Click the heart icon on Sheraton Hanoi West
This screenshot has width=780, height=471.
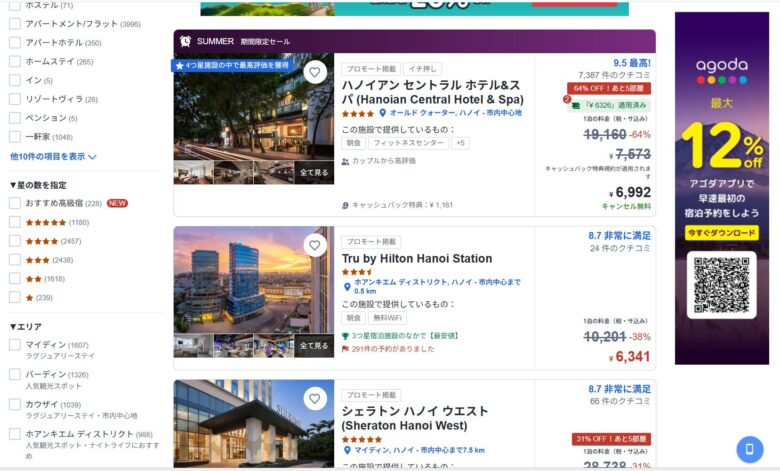click(314, 399)
